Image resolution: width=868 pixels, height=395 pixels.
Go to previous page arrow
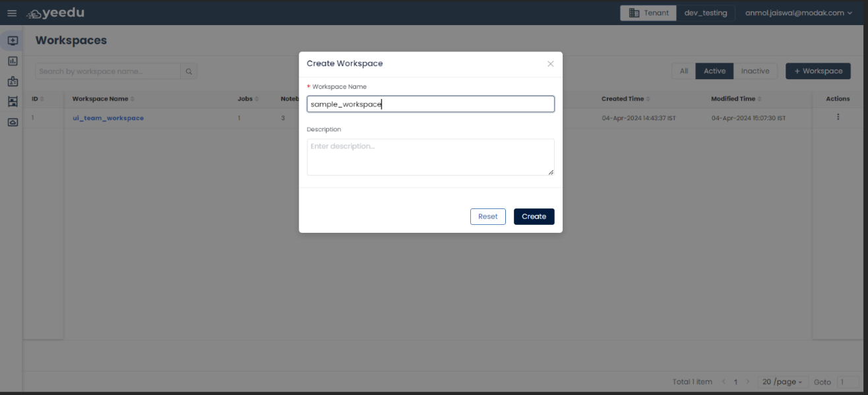point(724,382)
